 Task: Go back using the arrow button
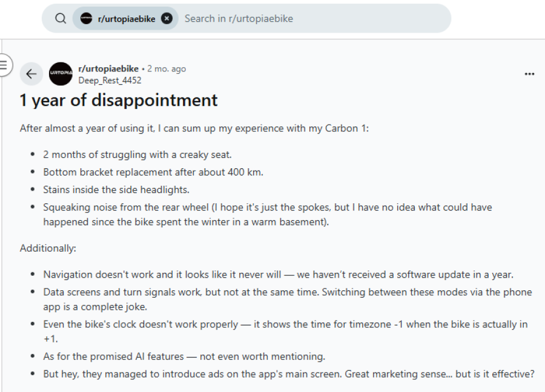pyautogui.click(x=31, y=74)
